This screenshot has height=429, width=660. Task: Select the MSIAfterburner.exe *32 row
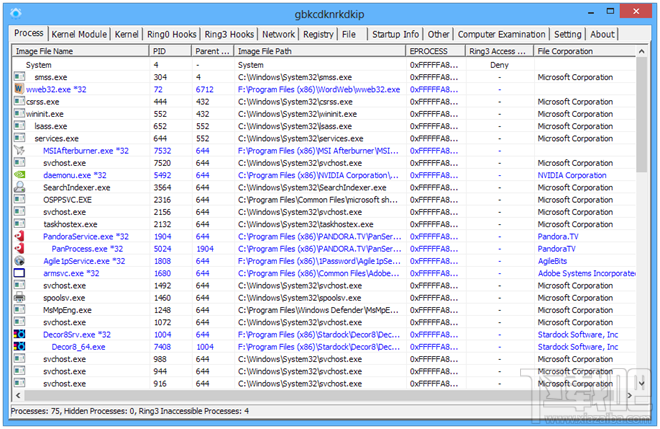324,150
